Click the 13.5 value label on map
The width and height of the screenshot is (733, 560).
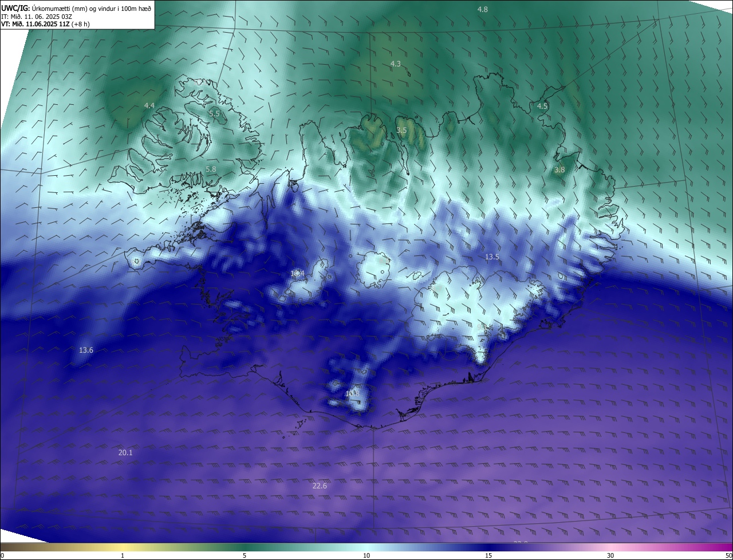pos(492,257)
